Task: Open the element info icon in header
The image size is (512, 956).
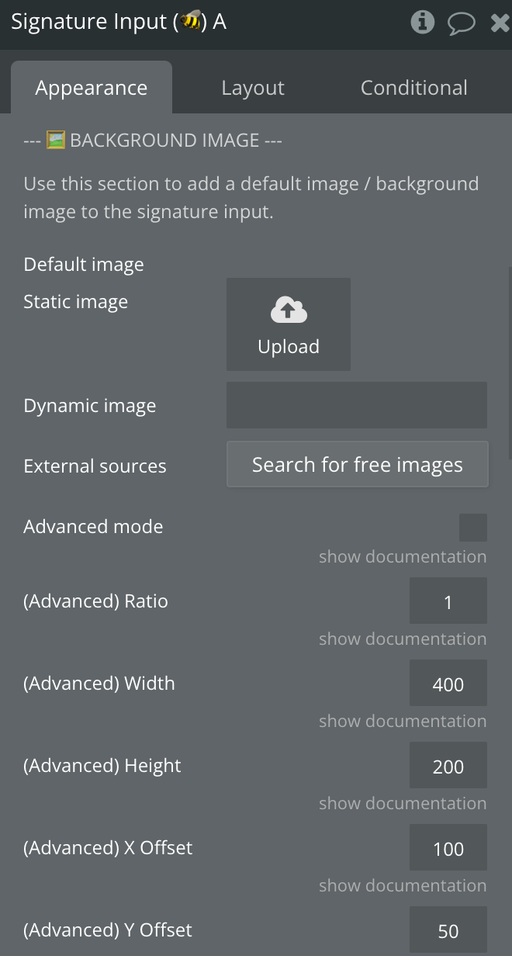Action: pyautogui.click(x=422, y=23)
